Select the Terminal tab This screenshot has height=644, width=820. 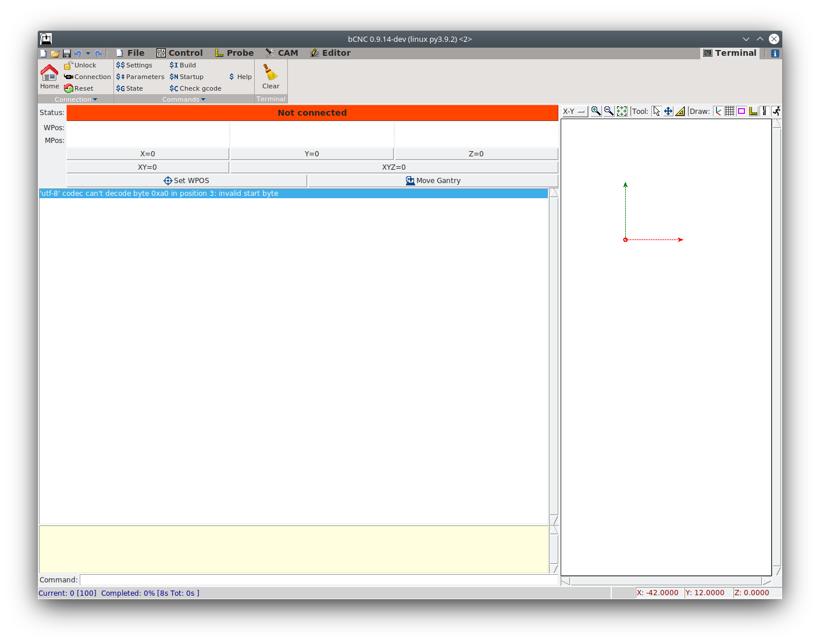(730, 53)
